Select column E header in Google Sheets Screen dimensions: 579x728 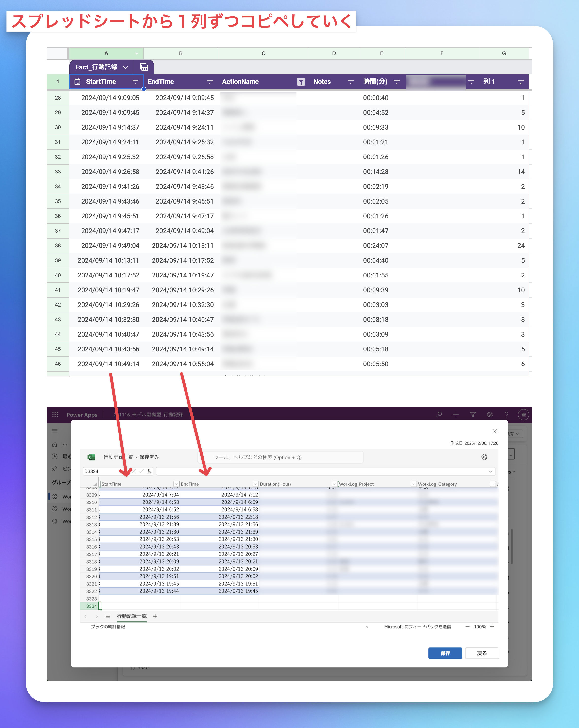tap(381, 53)
